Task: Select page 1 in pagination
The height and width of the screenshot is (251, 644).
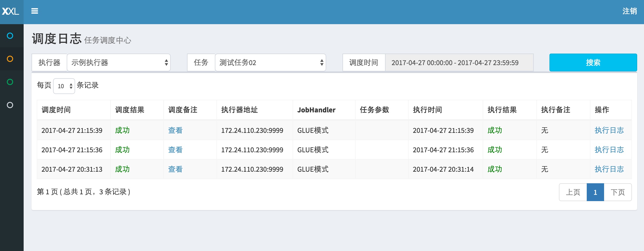Action: 595,192
